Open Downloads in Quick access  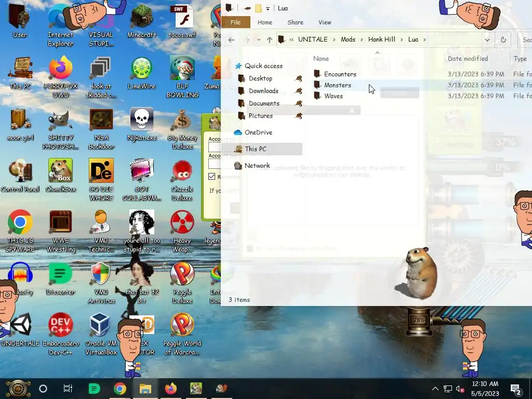click(x=263, y=91)
